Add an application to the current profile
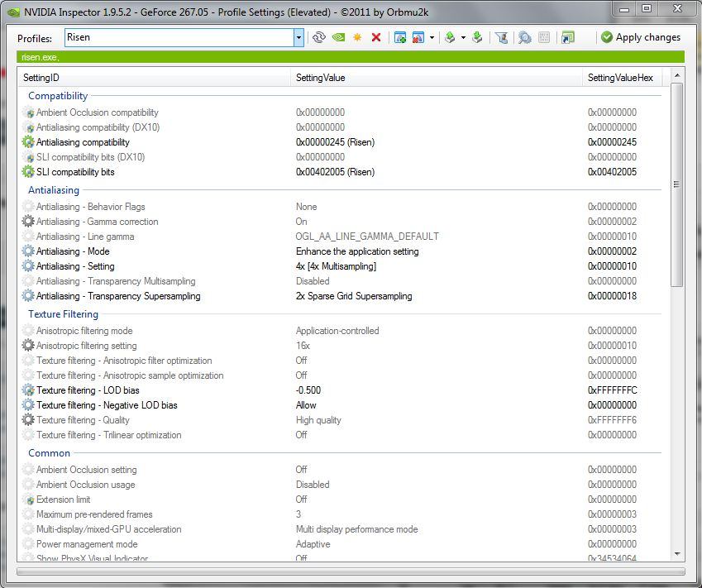This screenshot has width=702, height=588. click(x=400, y=37)
